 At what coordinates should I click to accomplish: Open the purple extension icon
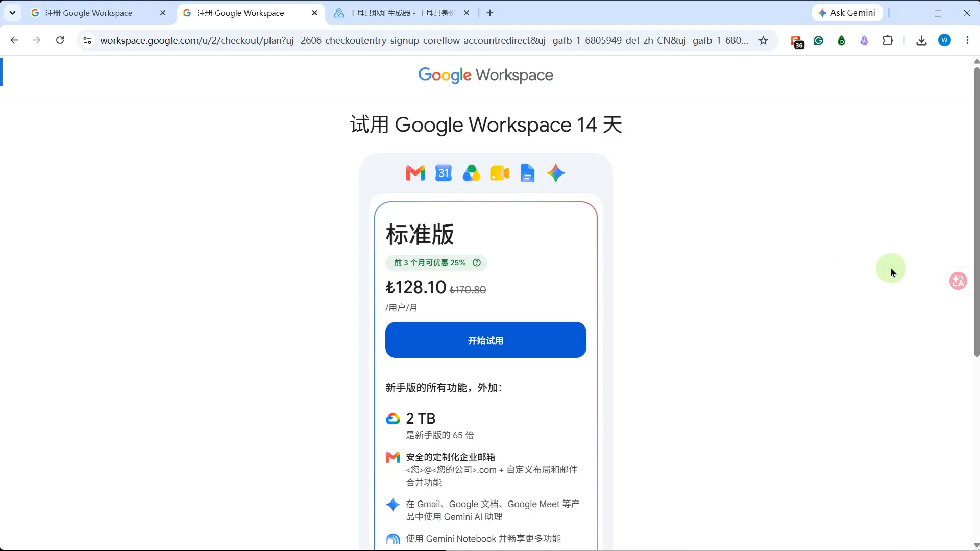pyautogui.click(x=864, y=40)
